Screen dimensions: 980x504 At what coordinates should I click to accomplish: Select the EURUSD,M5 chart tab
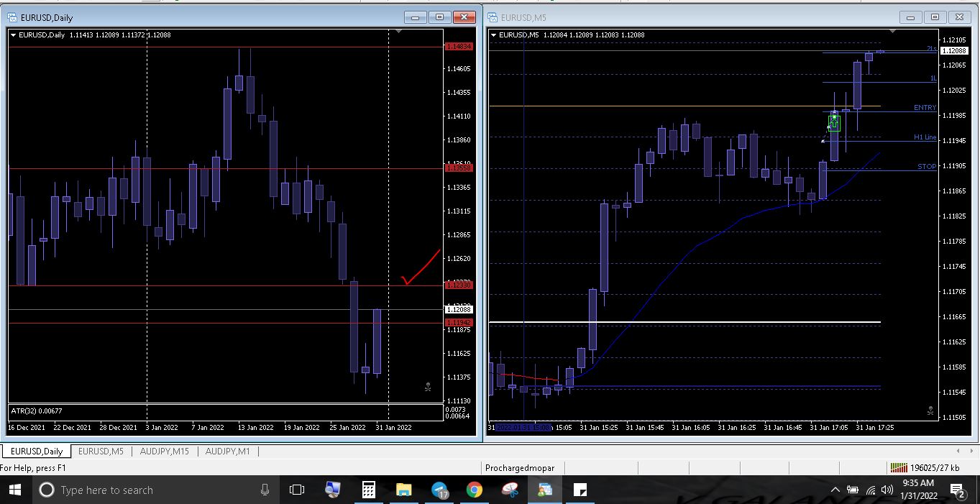coord(101,452)
